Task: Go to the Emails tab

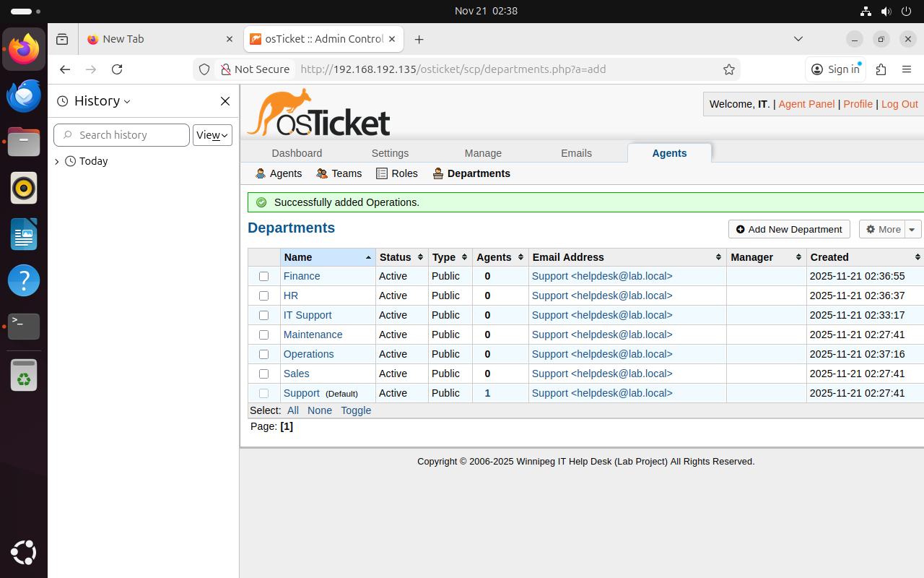Action: click(576, 153)
